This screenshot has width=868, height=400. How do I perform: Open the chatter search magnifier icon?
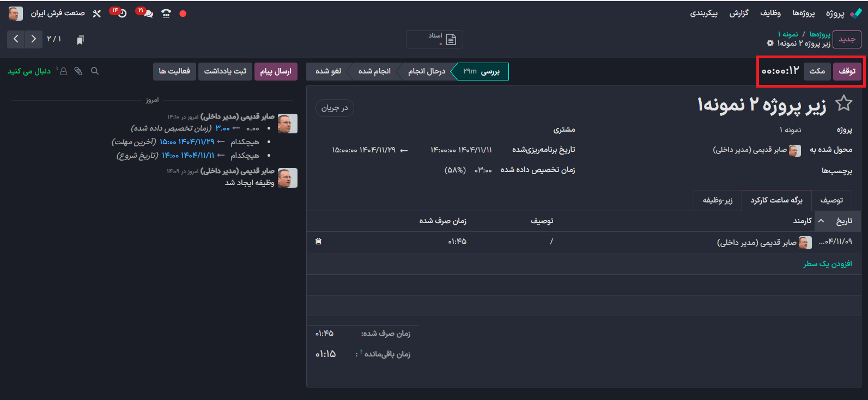tap(95, 71)
